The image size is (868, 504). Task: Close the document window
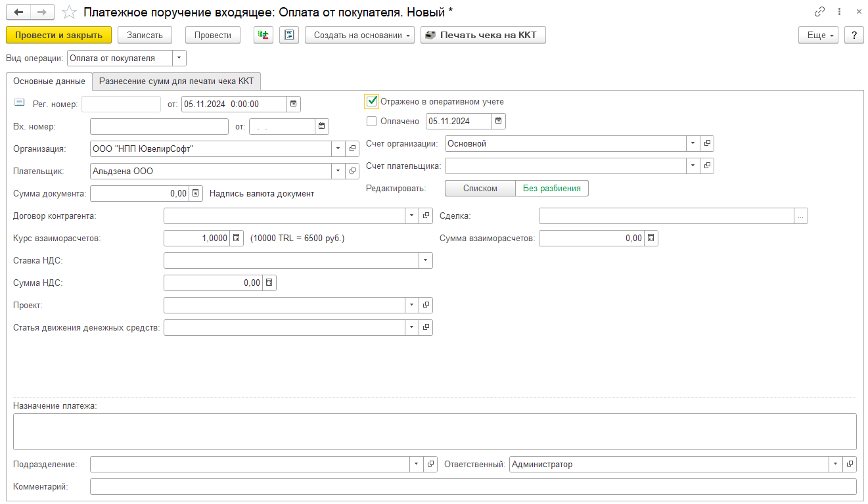tap(858, 12)
